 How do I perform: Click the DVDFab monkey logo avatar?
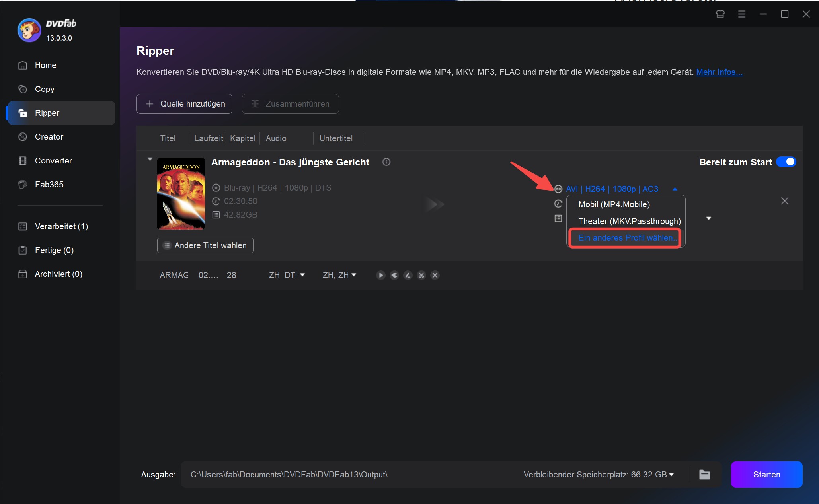tap(29, 30)
